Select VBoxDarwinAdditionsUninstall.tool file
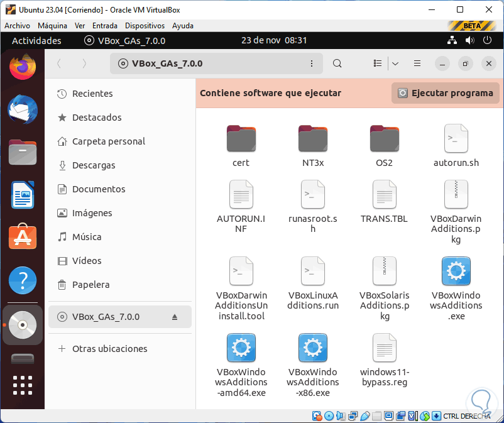504x423 pixels. pos(241,288)
